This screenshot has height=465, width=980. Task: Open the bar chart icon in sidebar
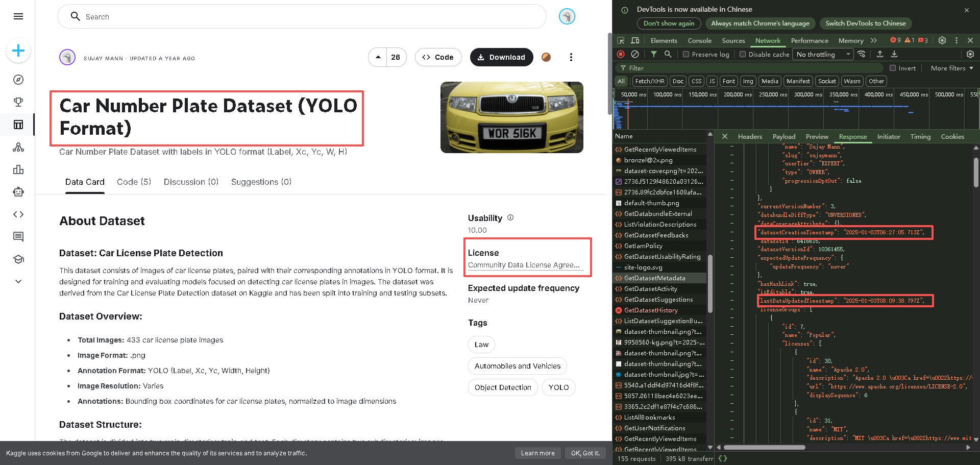18,169
